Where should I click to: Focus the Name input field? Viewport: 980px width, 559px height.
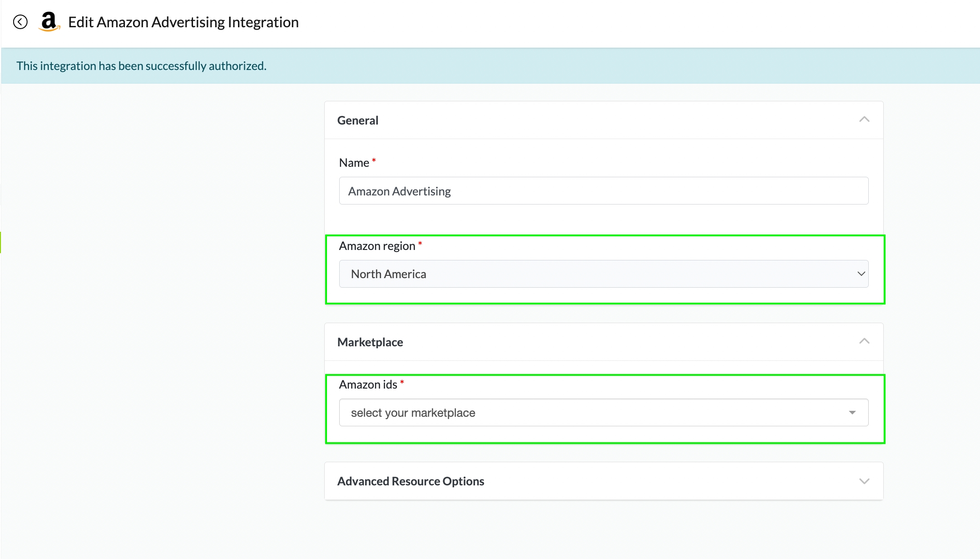603,191
